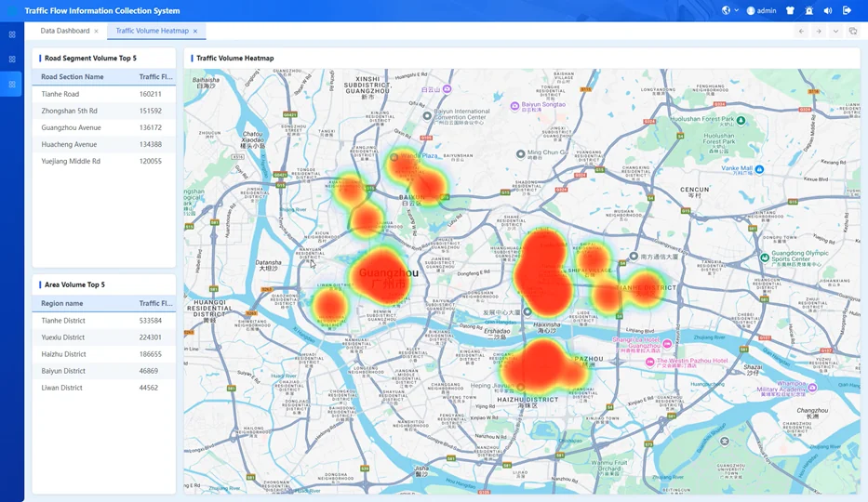Click the 160211 traffic flow value
The image size is (868, 502).
pyautogui.click(x=151, y=94)
